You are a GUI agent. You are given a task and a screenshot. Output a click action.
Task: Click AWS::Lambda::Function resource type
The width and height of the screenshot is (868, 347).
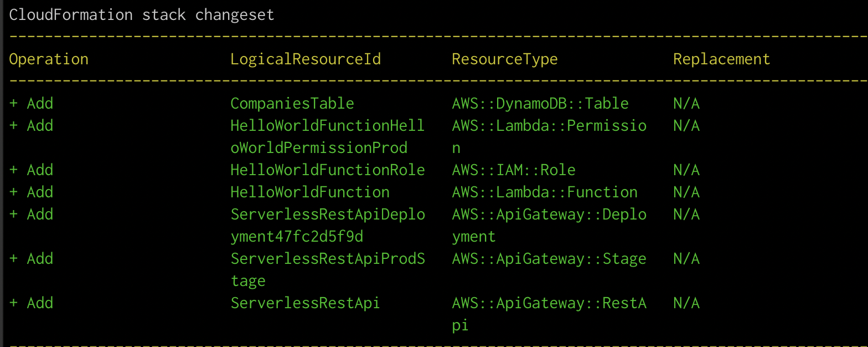(545, 192)
